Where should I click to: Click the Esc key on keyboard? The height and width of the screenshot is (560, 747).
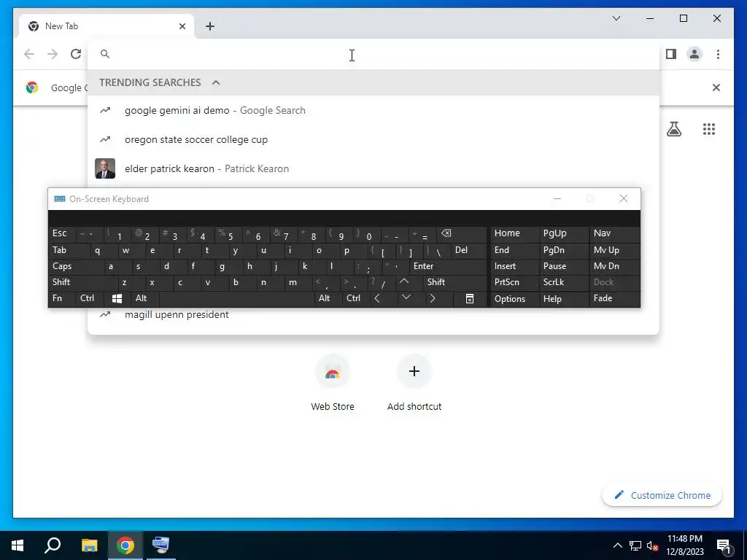pos(62,233)
